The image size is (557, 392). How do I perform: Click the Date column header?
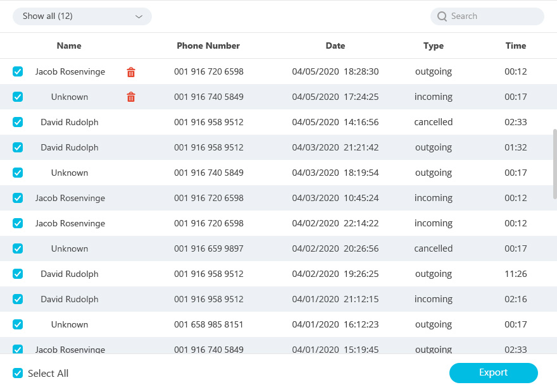tap(335, 46)
